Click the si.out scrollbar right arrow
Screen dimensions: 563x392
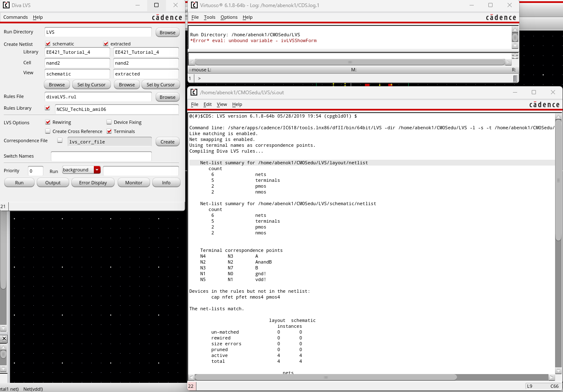[x=551, y=377]
